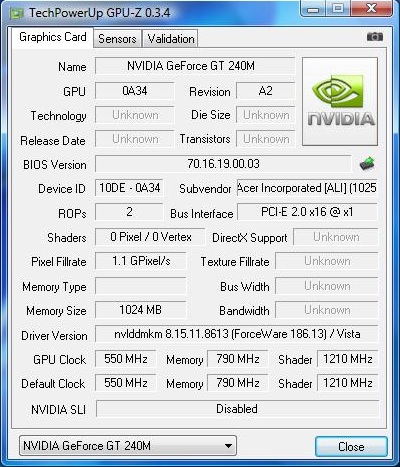Click the Bus Interface PCI-E field

point(307,212)
